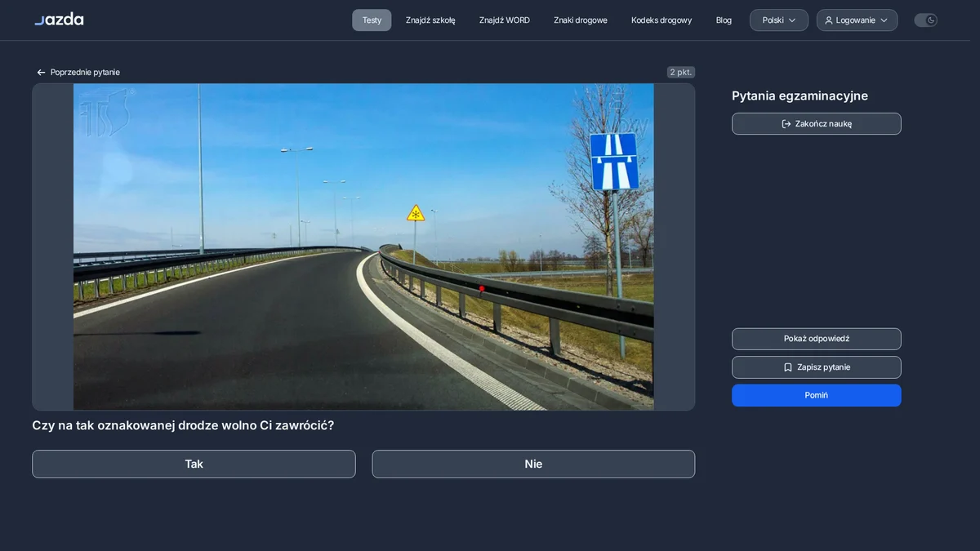Open Znaki drogowe section
Screen dimensions: 980x551
[x=581, y=20]
